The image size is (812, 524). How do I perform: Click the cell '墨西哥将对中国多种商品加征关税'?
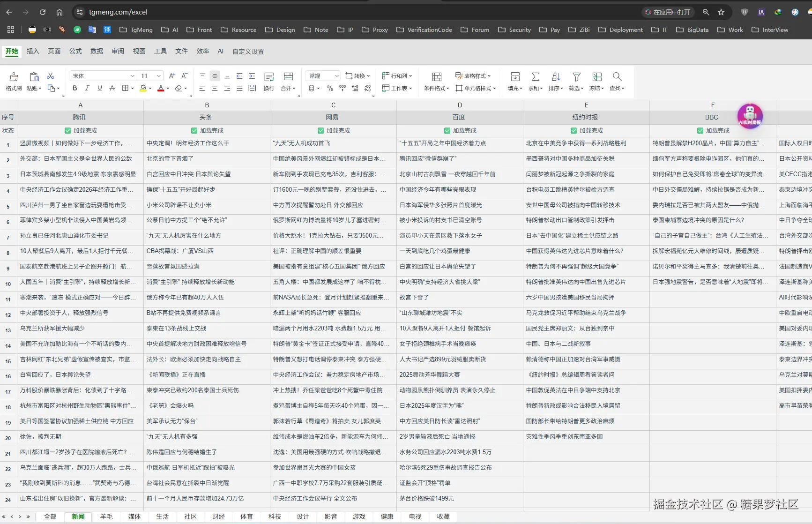pos(587,159)
